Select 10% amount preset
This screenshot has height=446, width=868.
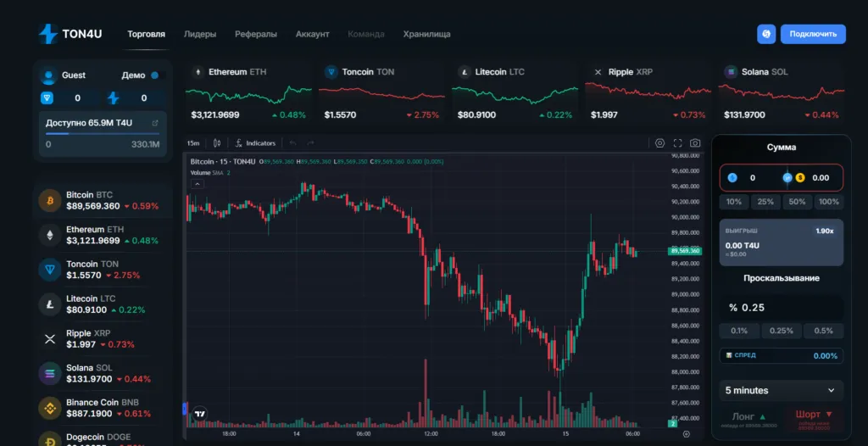coord(733,202)
